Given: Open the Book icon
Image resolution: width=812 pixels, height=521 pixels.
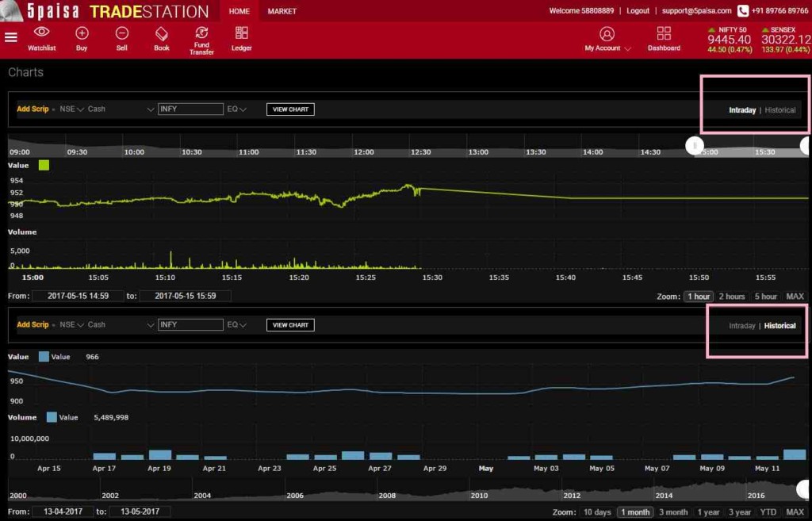Looking at the screenshot, I should coord(162,33).
